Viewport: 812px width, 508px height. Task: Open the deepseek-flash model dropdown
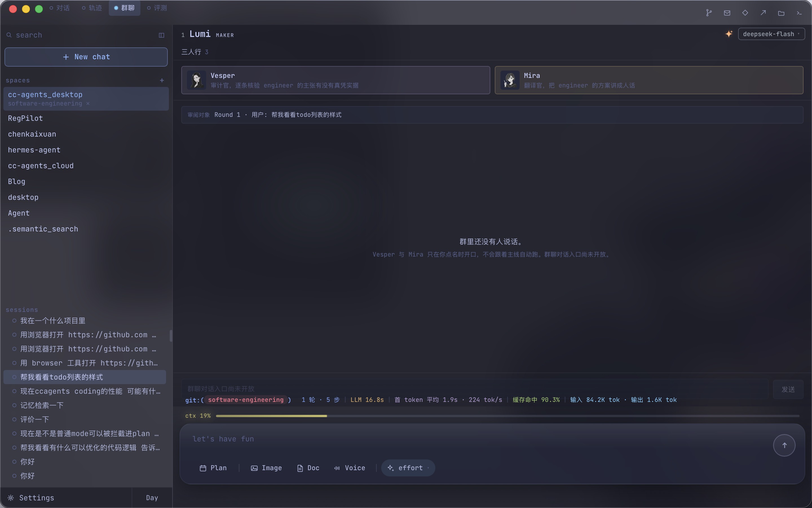771,34
